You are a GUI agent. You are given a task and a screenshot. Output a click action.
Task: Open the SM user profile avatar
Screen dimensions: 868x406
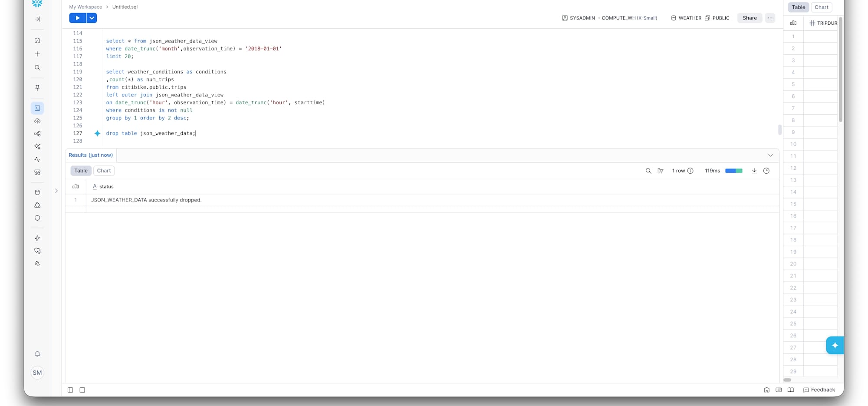coord(37,373)
